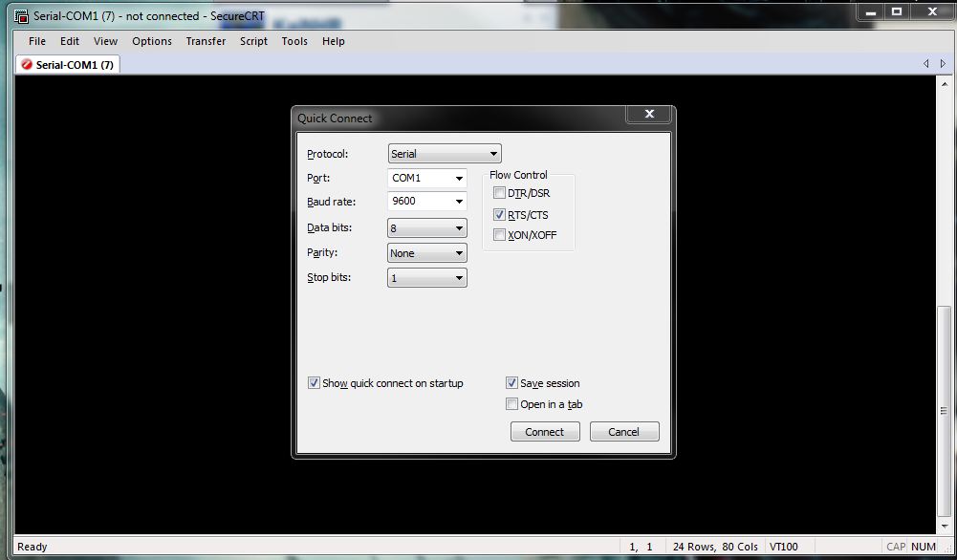
Task: Click the VT100 status bar entry
Action: click(x=784, y=547)
